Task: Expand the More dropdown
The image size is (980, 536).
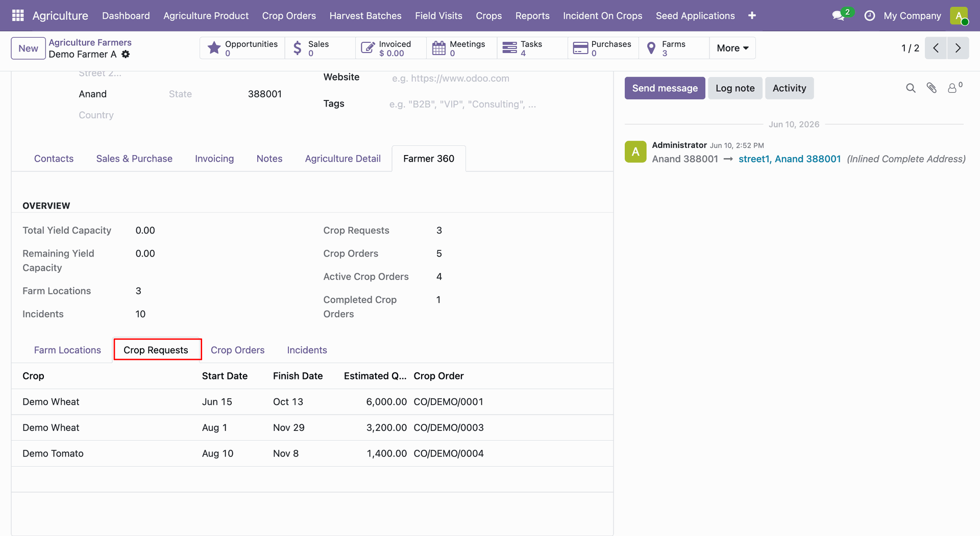Action: point(732,48)
